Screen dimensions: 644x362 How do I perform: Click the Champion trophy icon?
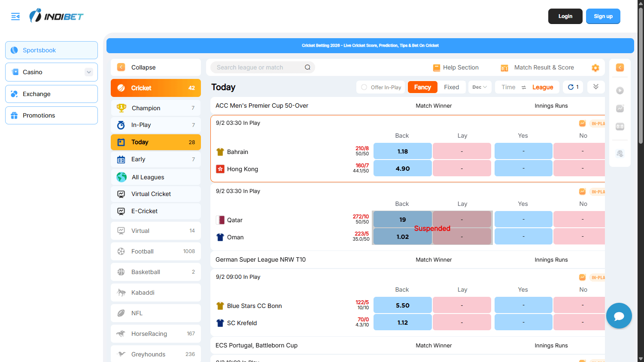(x=122, y=108)
